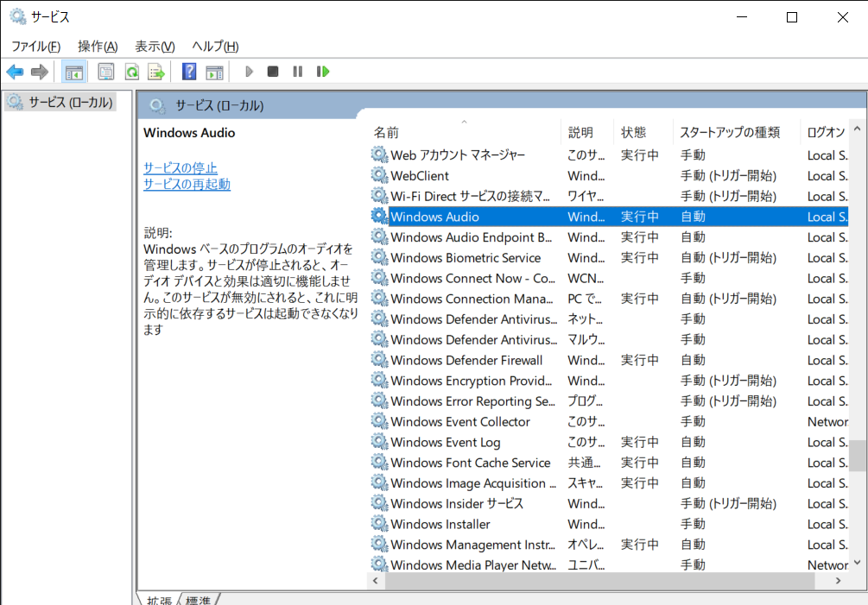Sort by スタートアップの種類 column header

pyautogui.click(x=736, y=132)
